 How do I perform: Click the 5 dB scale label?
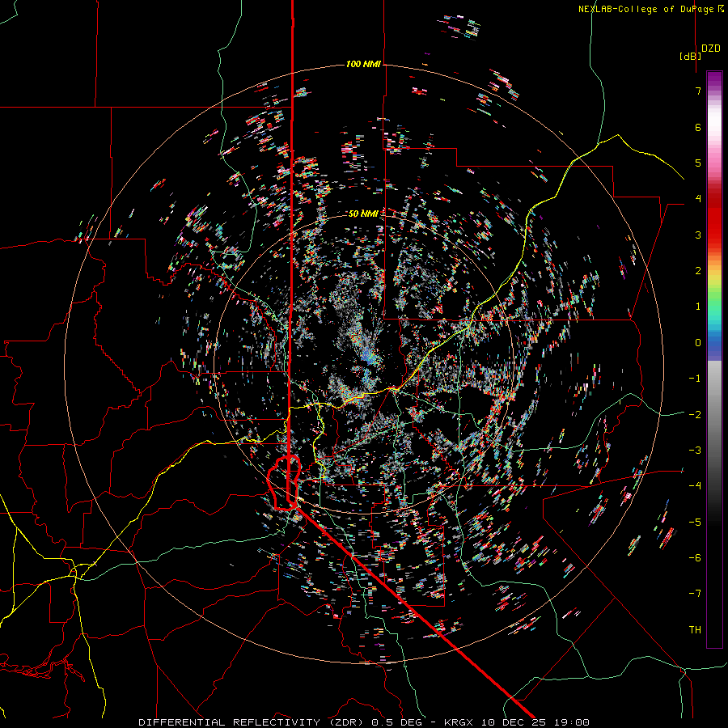pos(698,163)
